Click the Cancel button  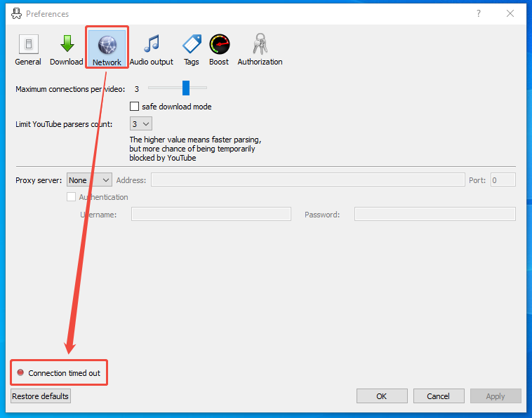439,396
